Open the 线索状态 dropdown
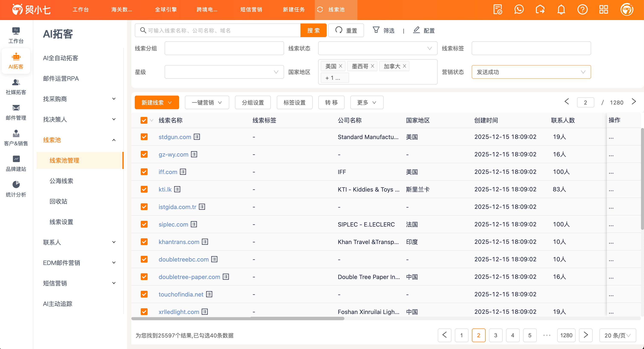 (x=377, y=48)
